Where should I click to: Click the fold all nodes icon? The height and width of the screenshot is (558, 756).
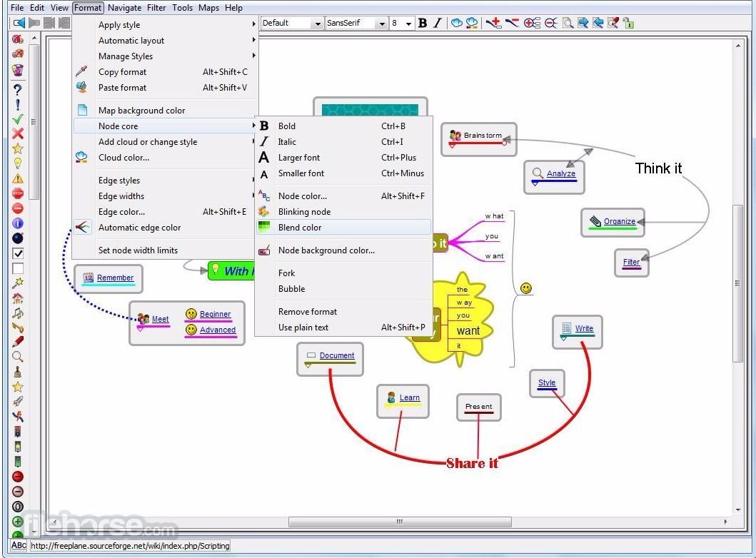pyautogui.click(x=550, y=23)
